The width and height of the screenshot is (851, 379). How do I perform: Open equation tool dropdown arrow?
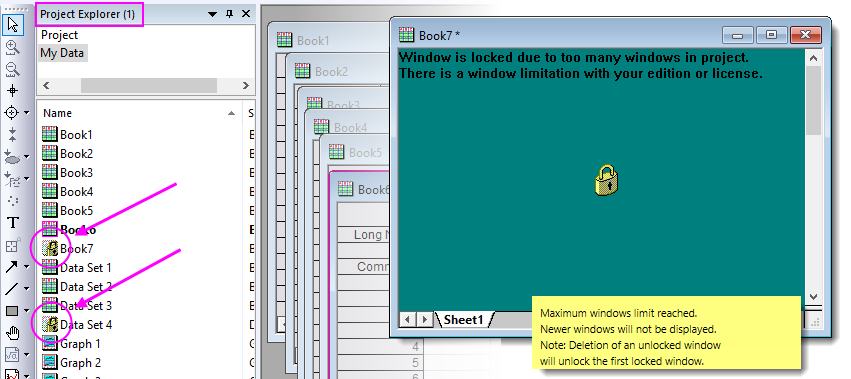[x=27, y=356]
